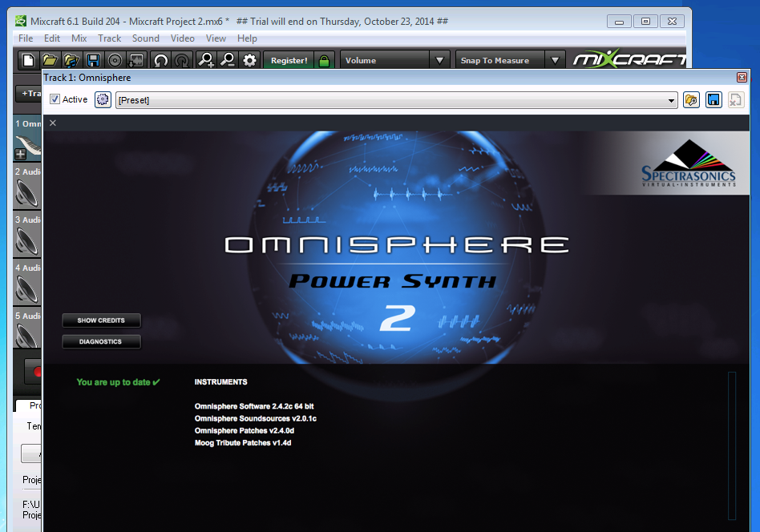Select track 2 Audio speaker icon

pos(26,192)
